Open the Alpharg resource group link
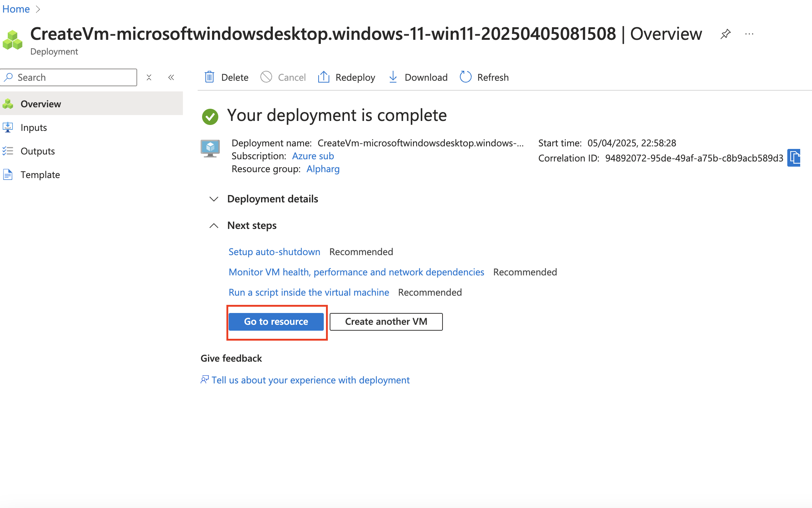The width and height of the screenshot is (812, 508). pyautogui.click(x=323, y=169)
